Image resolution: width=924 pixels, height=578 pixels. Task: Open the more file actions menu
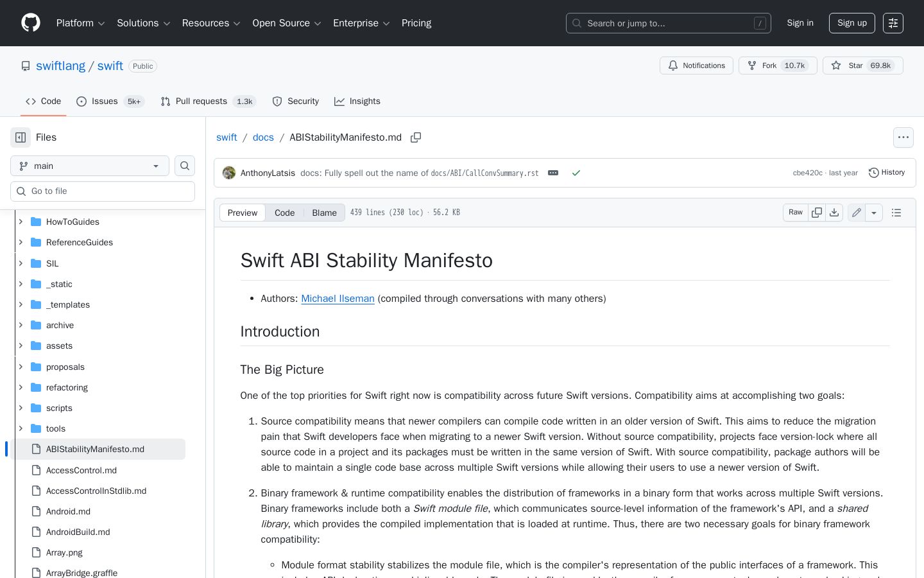[903, 137]
